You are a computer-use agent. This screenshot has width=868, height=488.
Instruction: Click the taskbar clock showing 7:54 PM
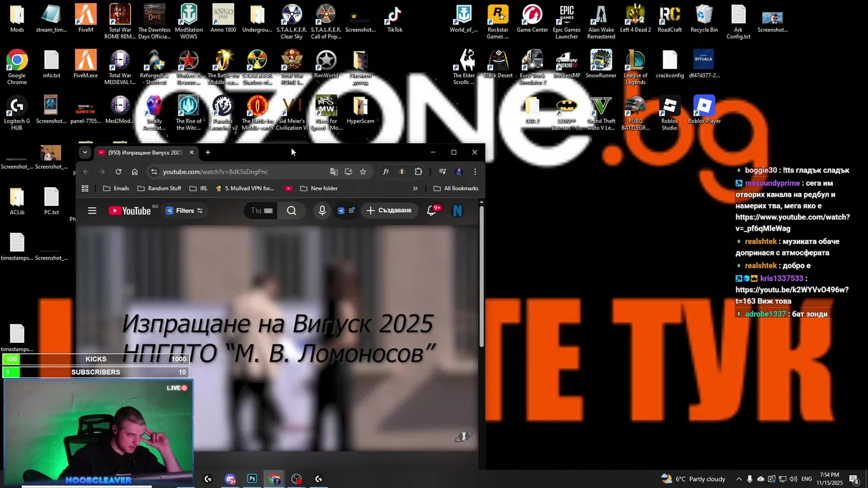tap(829, 479)
